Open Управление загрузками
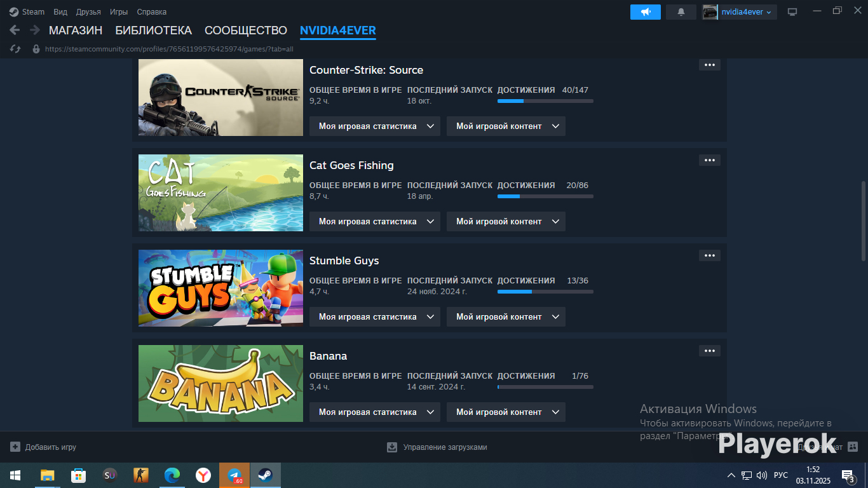Image resolution: width=868 pixels, height=488 pixels. (x=437, y=447)
